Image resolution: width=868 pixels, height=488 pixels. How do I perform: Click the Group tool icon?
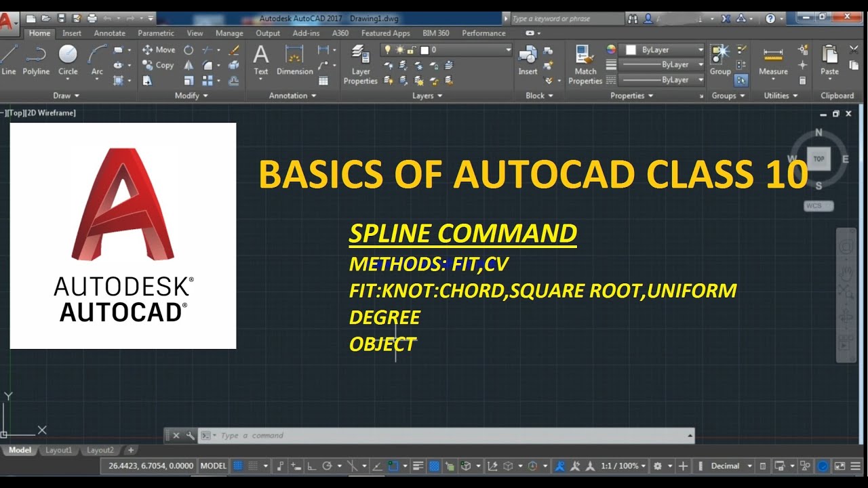pos(720,60)
